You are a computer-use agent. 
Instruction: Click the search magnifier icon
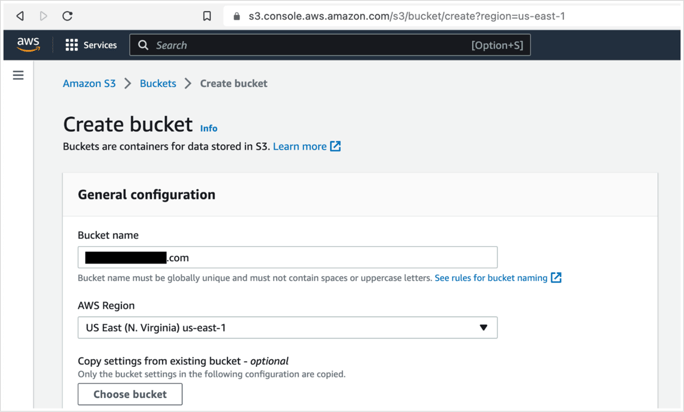tap(144, 45)
